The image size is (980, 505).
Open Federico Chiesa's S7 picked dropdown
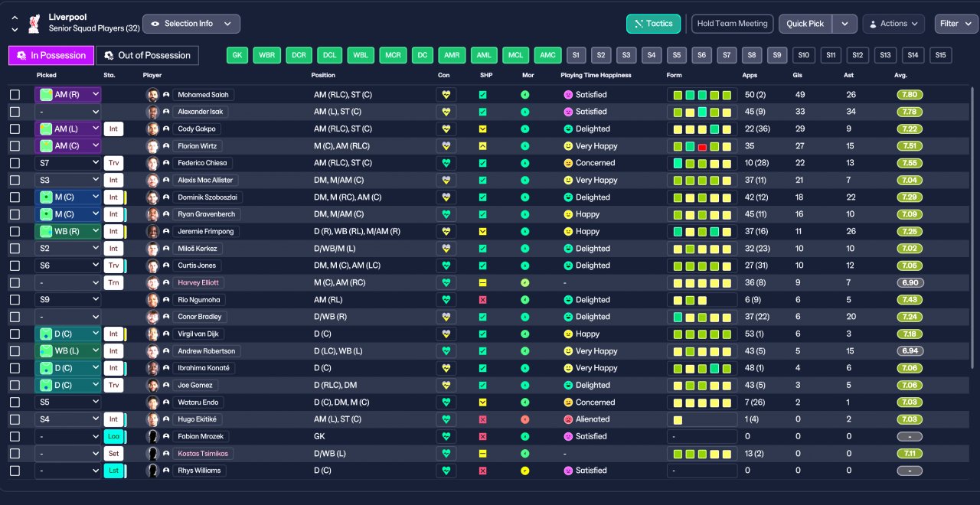coord(68,163)
